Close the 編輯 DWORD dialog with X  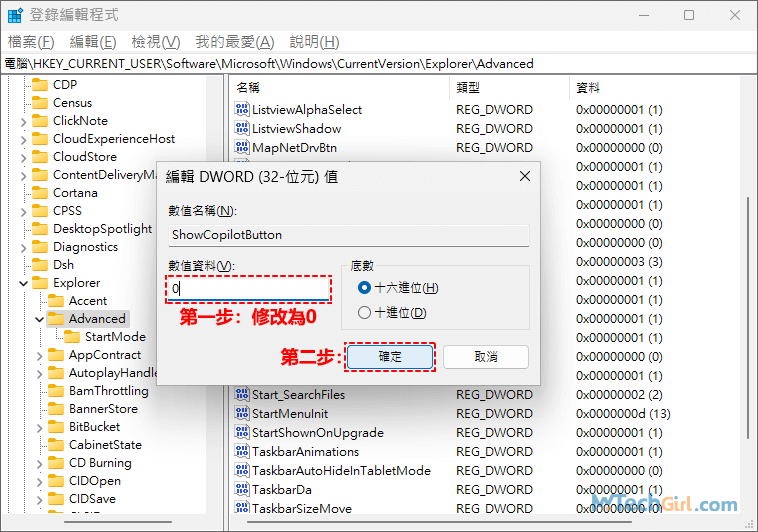click(x=525, y=177)
